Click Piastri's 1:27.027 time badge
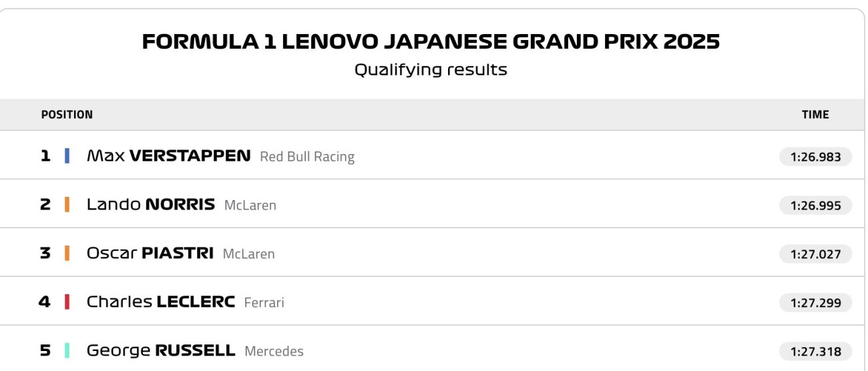This screenshot has width=868, height=371. coord(815,254)
